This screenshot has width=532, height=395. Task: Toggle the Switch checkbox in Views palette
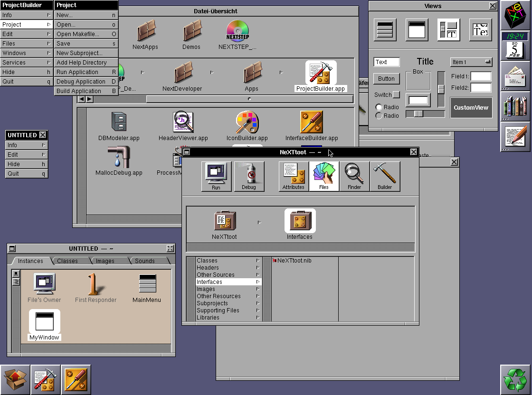(x=396, y=94)
